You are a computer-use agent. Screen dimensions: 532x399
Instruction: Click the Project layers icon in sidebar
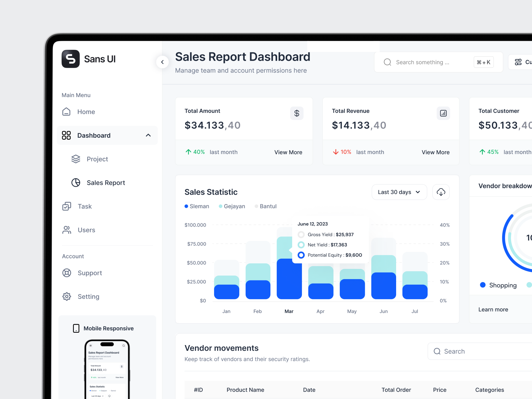click(76, 159)
